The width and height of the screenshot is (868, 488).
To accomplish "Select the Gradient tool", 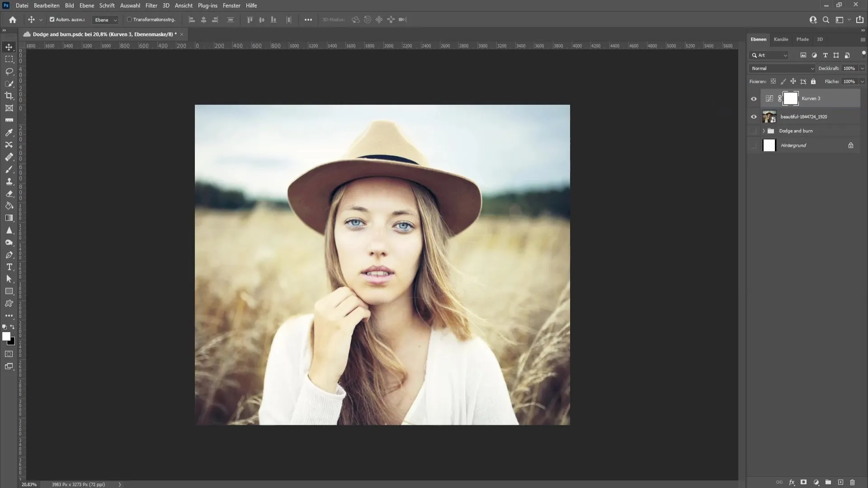I will [9, 217].
